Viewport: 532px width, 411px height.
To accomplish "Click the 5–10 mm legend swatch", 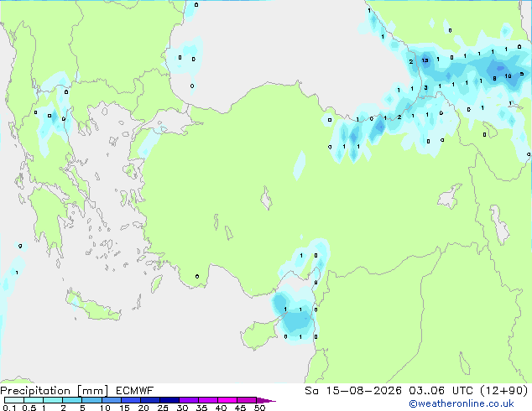I will click(91, 400).
